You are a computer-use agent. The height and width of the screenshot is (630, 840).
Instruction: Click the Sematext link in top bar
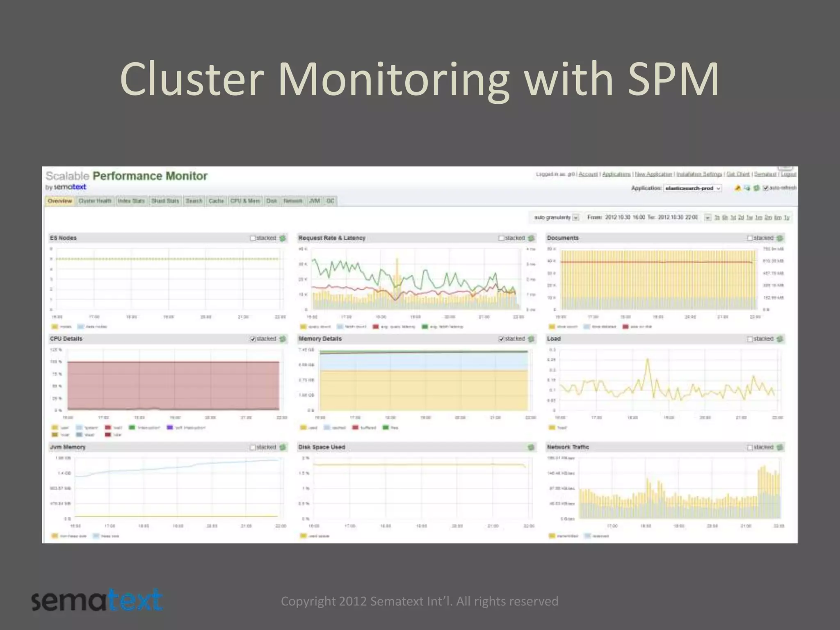765,174
